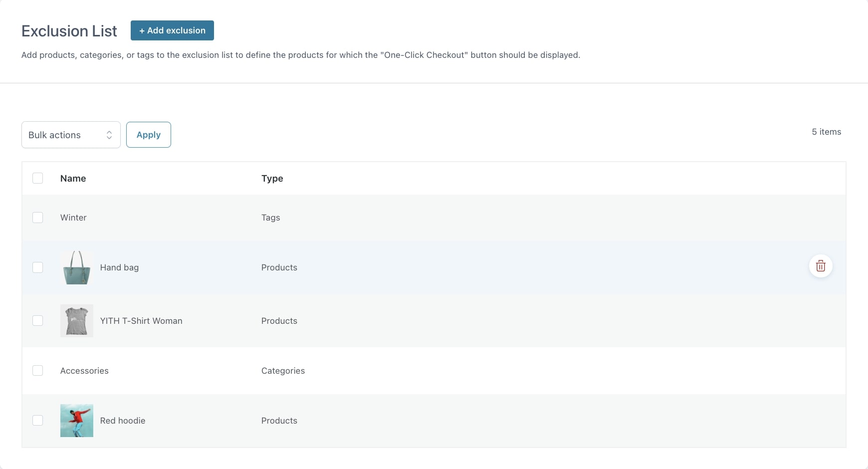868x469 pixels.
Task: Click the Name column header
Action: pos(73,179)
